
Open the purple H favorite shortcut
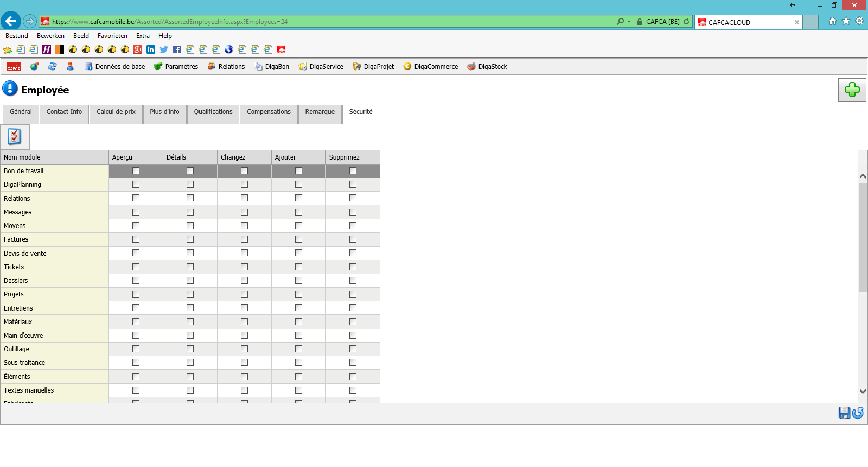(x=47, y=49)
